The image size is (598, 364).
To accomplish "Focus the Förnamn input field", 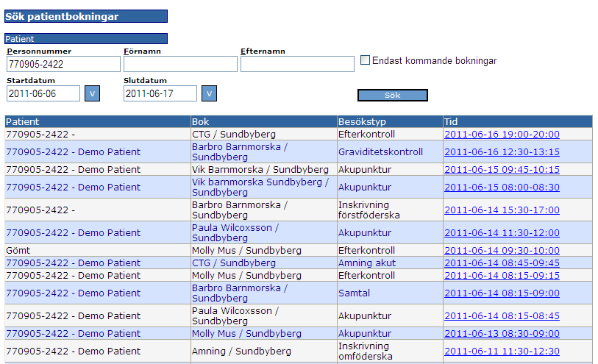I will point(180,64).
